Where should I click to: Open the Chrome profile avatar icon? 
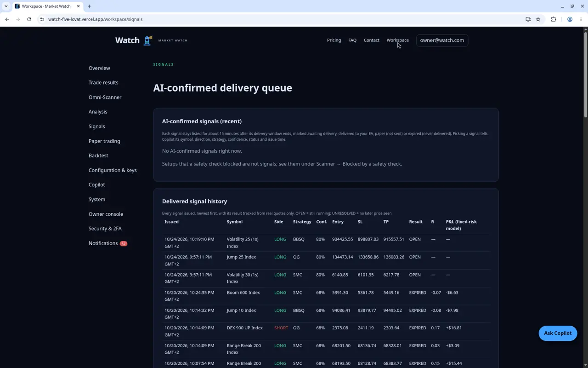pos(570,19)
